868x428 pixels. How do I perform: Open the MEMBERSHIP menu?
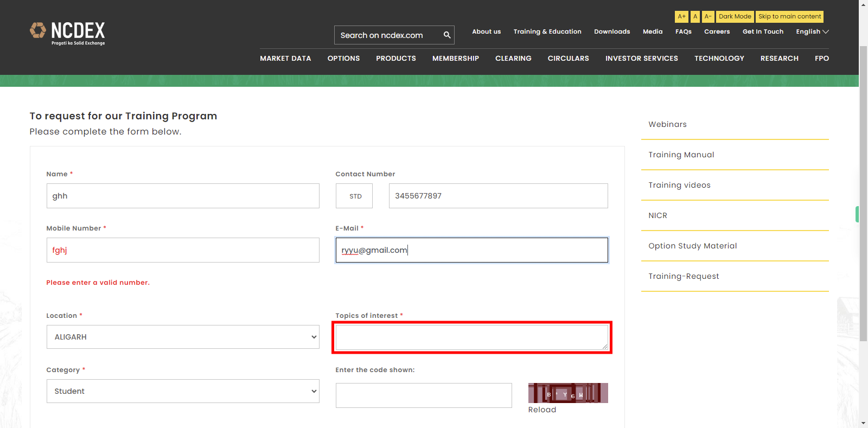pyautogui.click(x=456, y=58)
